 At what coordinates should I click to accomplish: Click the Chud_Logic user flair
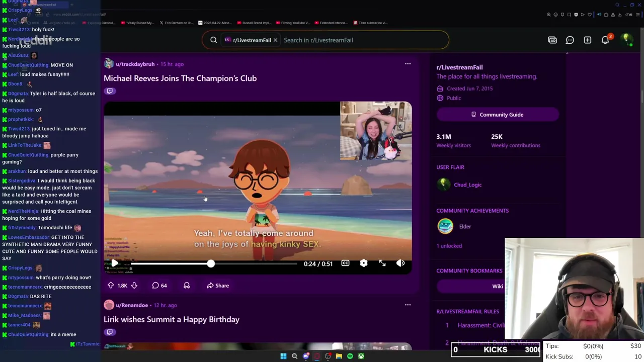coord(467,185)
